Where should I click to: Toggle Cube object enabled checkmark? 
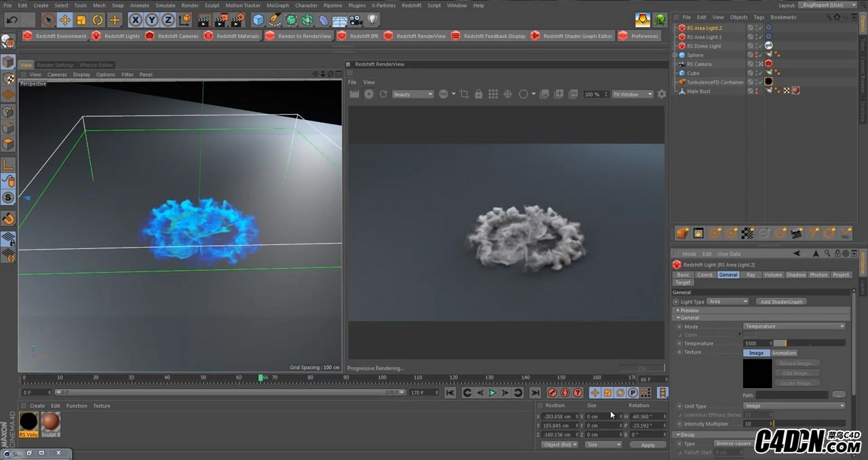point(760,73)
